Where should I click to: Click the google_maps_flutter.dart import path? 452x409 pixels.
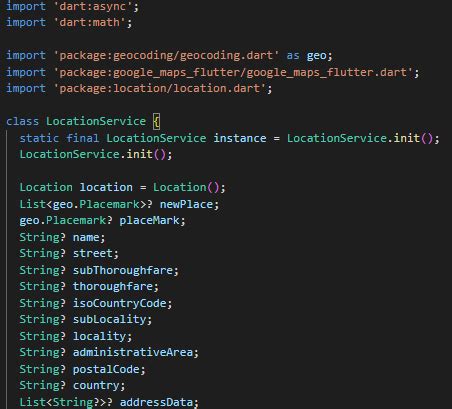pos(233,72)
